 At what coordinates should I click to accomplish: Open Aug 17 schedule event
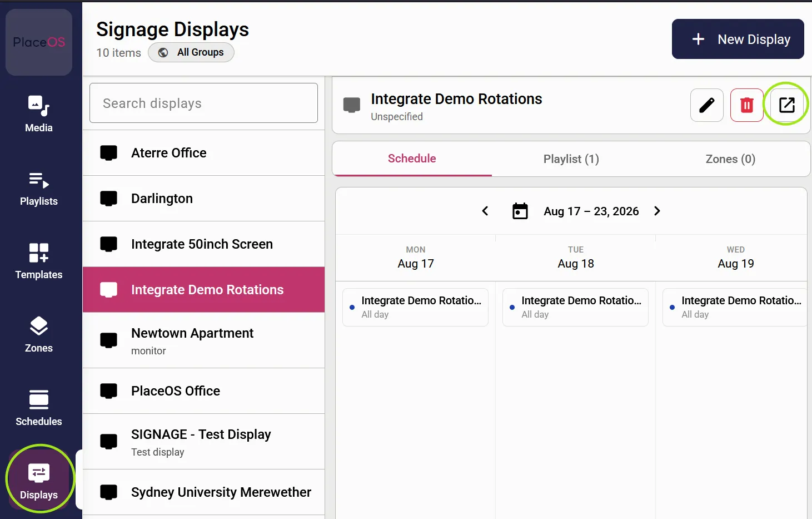point(415,307)
